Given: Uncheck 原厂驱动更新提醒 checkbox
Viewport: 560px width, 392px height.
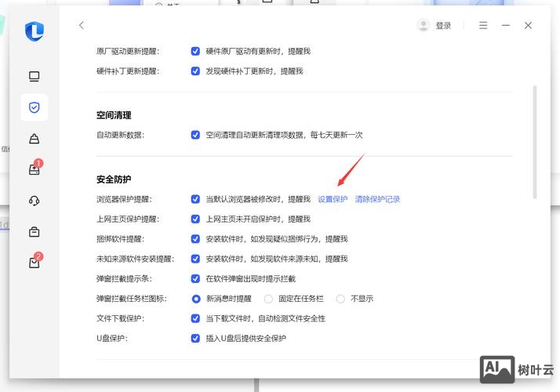Looking at the screenshot, I should 195,51.
